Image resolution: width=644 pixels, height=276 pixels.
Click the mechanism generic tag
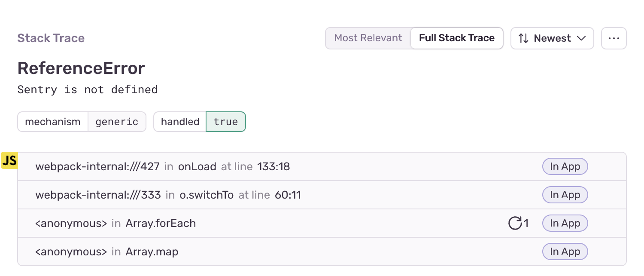pos(82,122)
